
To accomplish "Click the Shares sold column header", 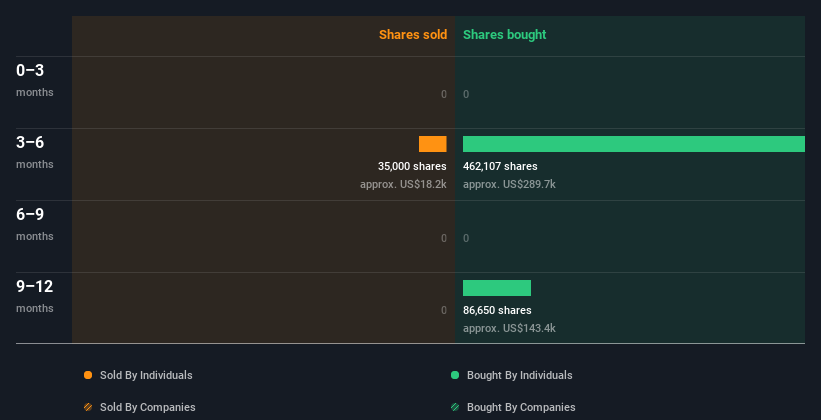I will 413,35.
